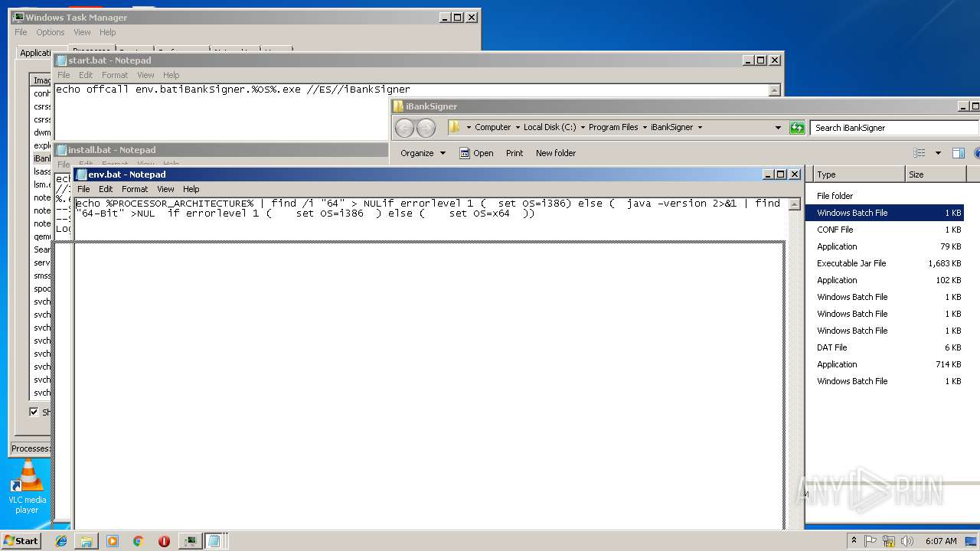The width and height of the screenshot is (980, 551).
Task: Open Help menu in start.bat Notepad
Action: point(171,75)
